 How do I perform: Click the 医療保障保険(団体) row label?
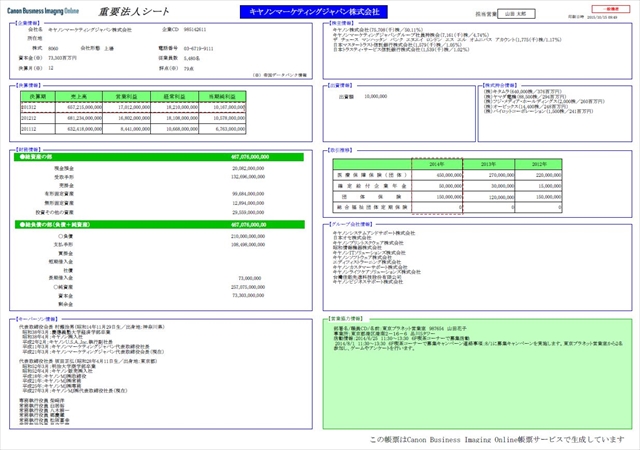(x=372, y=175)
